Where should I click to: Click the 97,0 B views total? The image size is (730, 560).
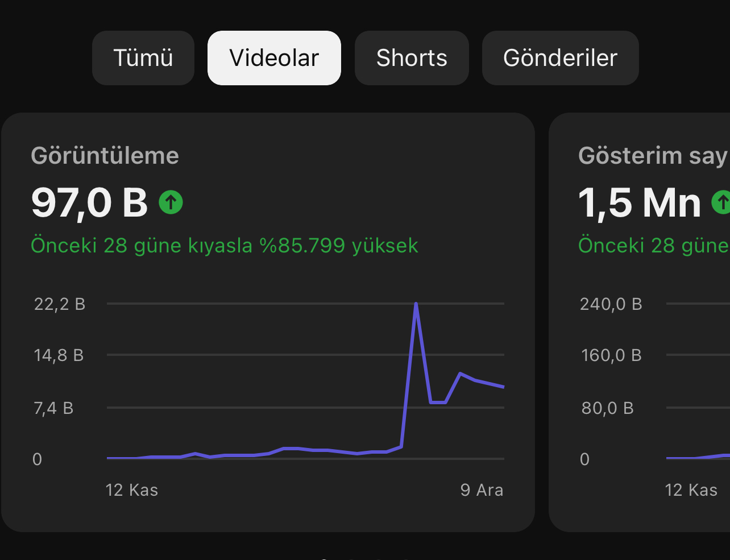tap(89, 202)
